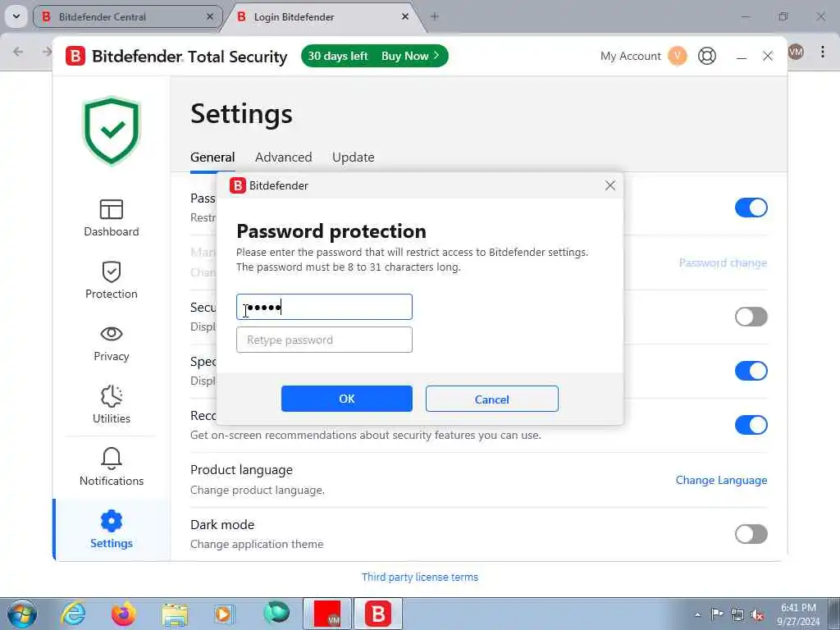Confirm password with OK button
840x630 pixels.
347,399
